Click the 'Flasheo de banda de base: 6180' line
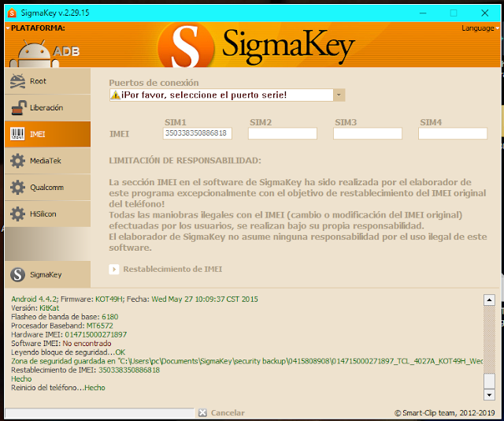The image size is (504, 421). pos(65,317)
